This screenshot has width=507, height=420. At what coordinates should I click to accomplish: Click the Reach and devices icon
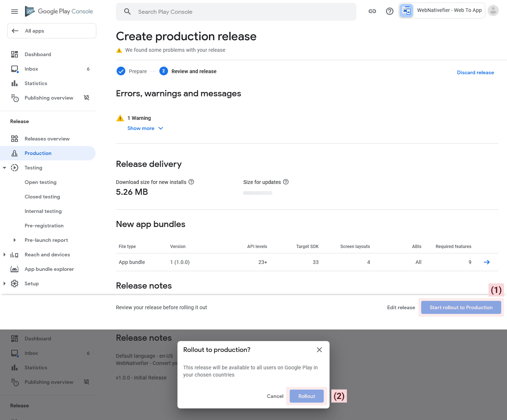point(14,255)
